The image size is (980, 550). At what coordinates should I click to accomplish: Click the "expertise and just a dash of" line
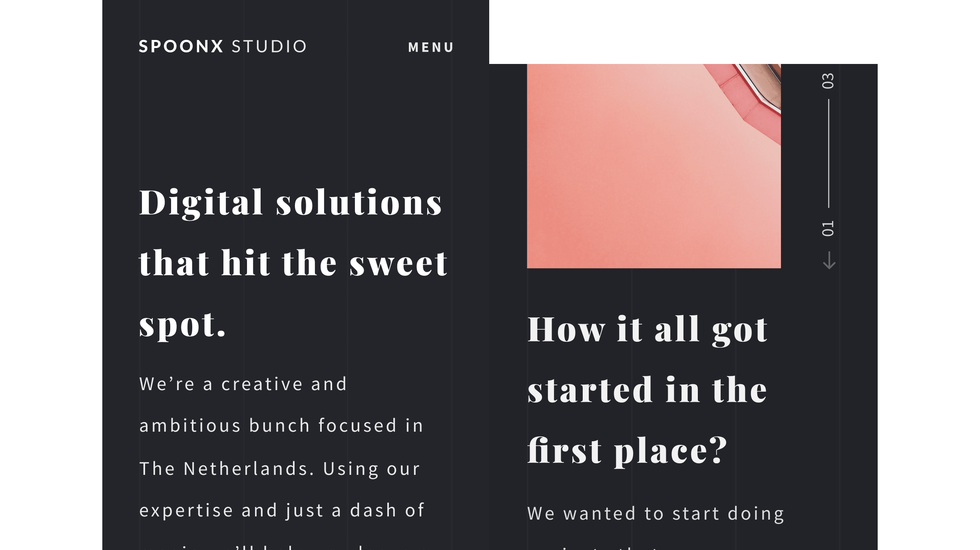coord(282,511)
